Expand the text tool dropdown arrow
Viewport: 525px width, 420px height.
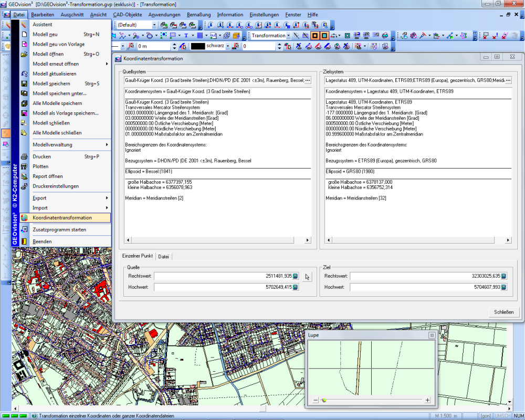pyautogui.click(x=193, y=36)
